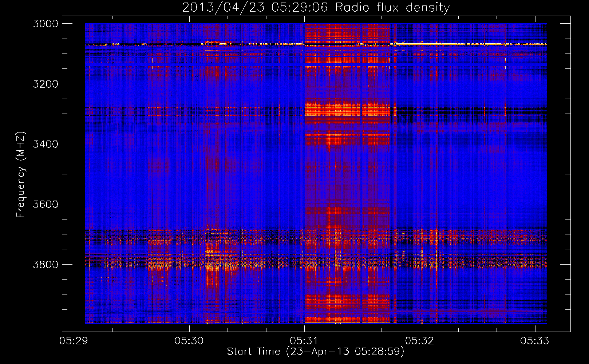The height and width of the screenshot is (364, 589).
Task: Click the 05:32 time tick label
Action: [420, 341]
